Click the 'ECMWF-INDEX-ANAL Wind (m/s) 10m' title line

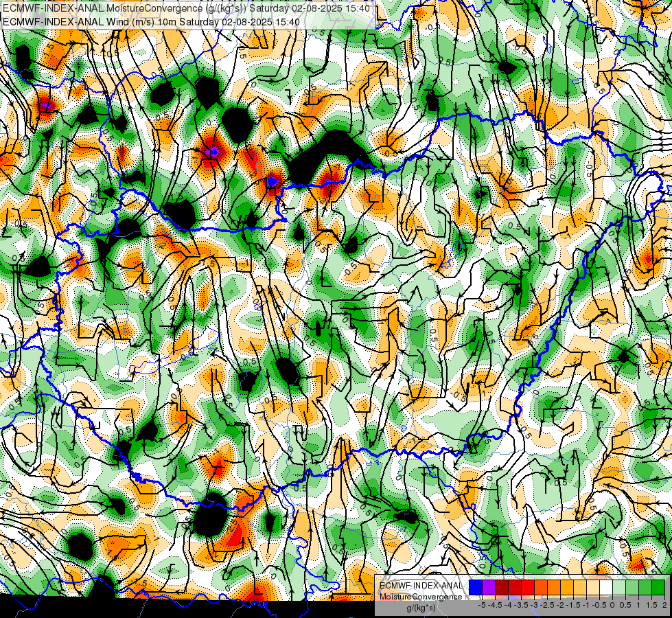[151, 21]
